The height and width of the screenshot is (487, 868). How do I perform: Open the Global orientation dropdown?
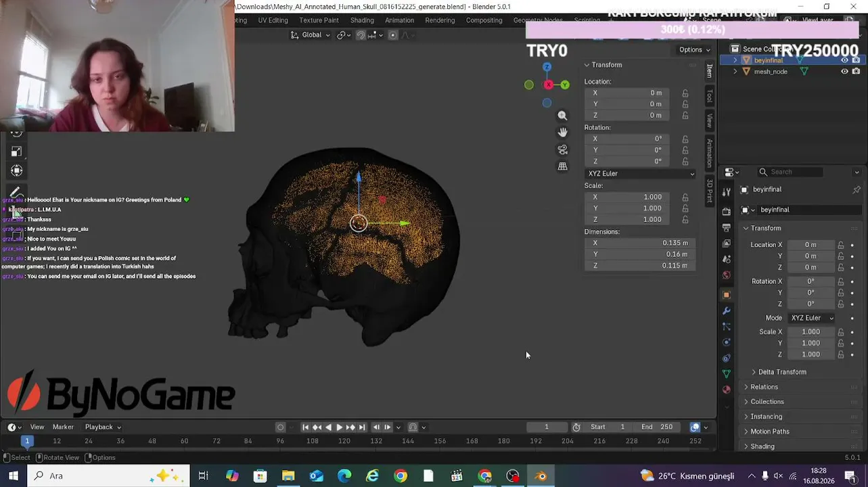311,35
